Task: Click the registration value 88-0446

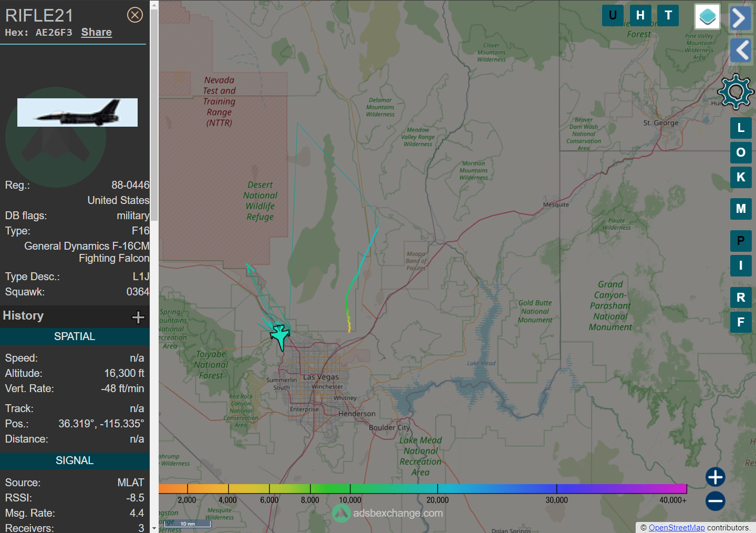Action: point(130,185)
